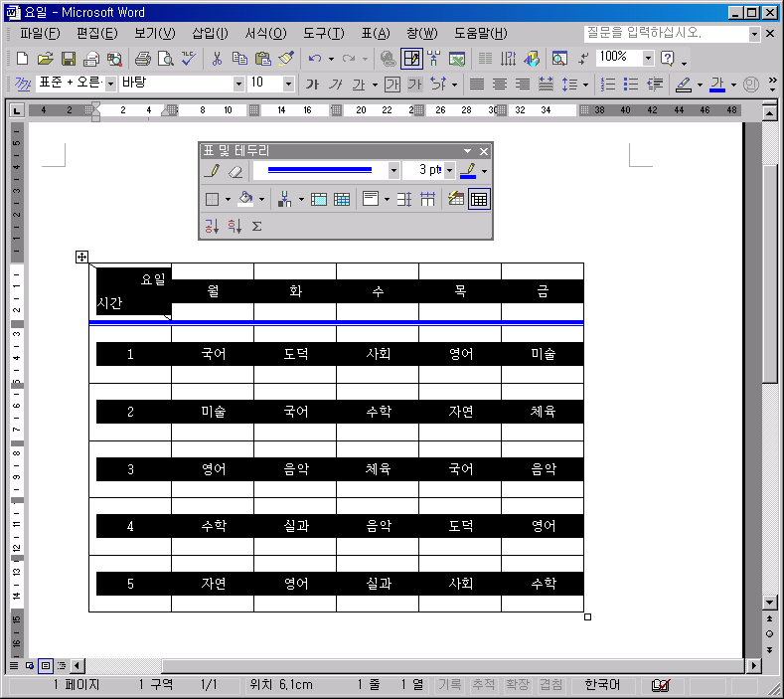The width and height of the screenshot is (784, 699).
Task: Toggle bulleted list
Action: point(631,85)
